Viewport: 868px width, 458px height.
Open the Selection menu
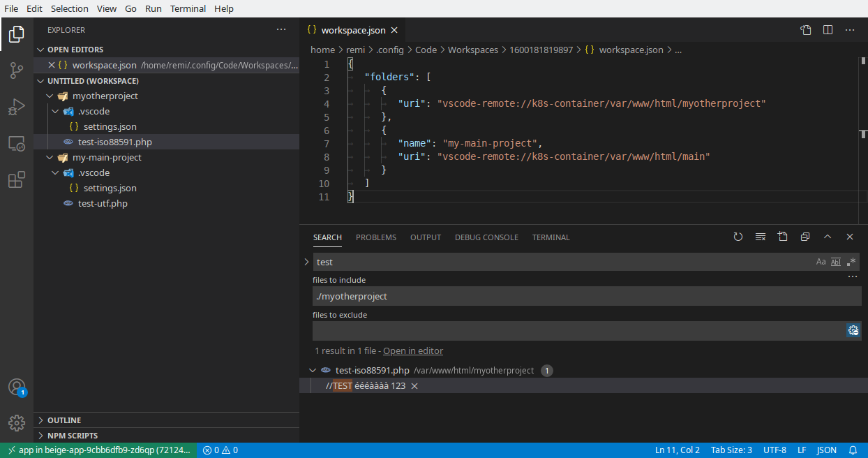[x=70, y=8]
